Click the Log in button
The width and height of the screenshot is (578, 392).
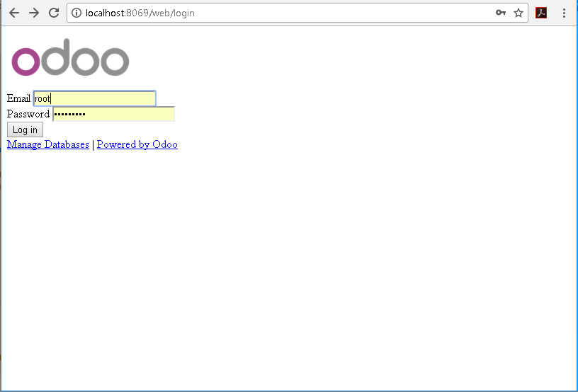coord(25,129)
